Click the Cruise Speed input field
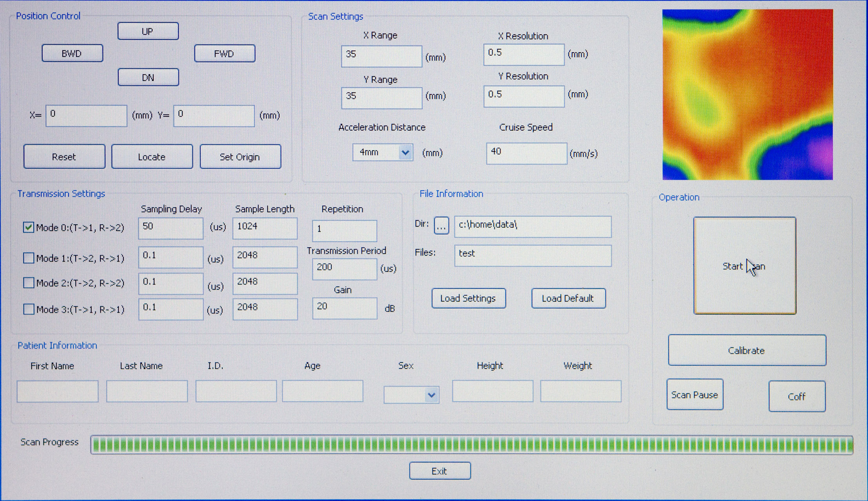Viewport: 868px width, 501px height. [x=526, y=153]
